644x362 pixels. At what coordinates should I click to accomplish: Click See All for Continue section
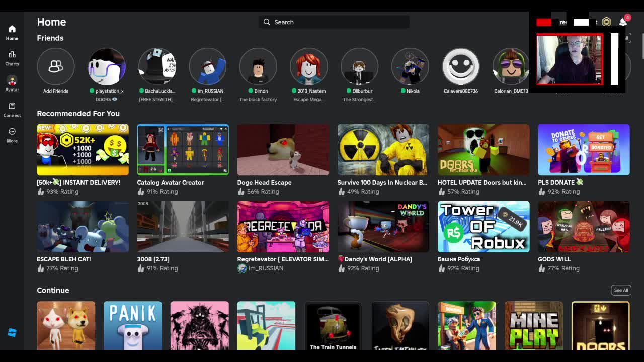point(621,290)
